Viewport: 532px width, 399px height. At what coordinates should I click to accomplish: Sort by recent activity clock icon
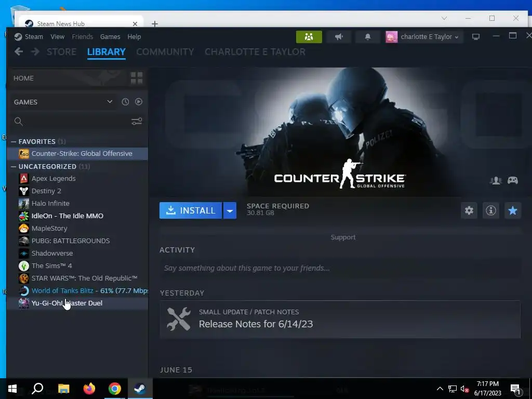(125, 102)
